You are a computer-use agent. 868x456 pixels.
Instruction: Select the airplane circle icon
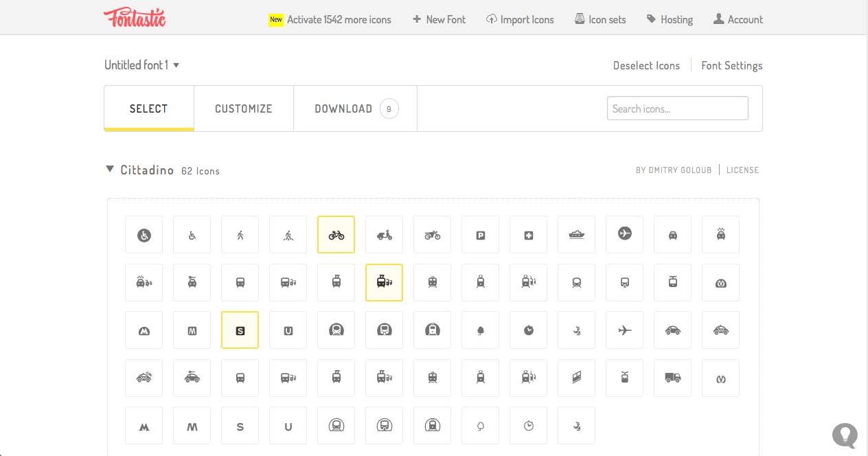tap(624, 234)
